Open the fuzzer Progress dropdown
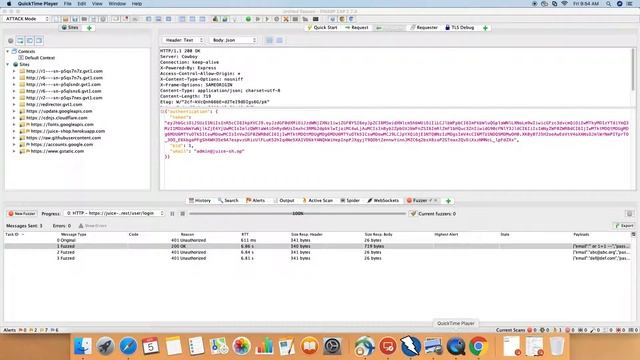The height and width of the screenshot is (360, 640). coord(115,213)
